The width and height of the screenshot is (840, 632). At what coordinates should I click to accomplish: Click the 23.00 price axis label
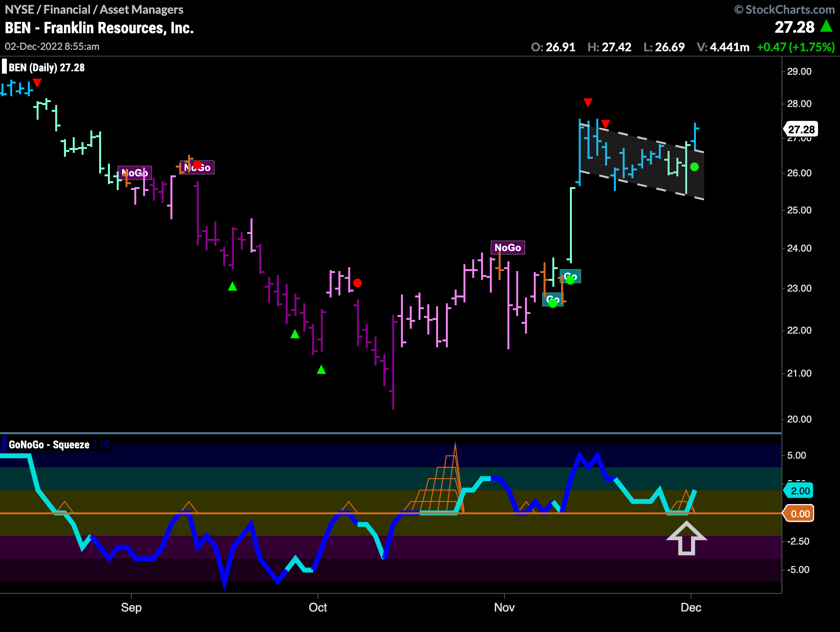799,288
